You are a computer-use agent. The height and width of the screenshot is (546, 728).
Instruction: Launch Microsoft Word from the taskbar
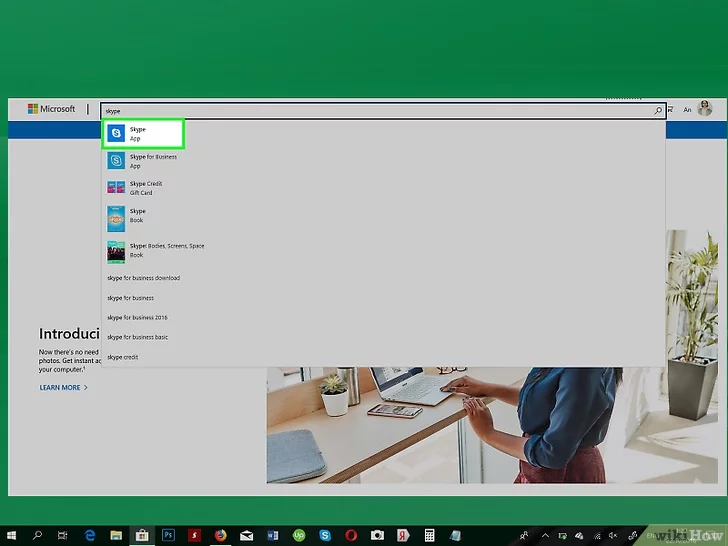click(273, 535)
